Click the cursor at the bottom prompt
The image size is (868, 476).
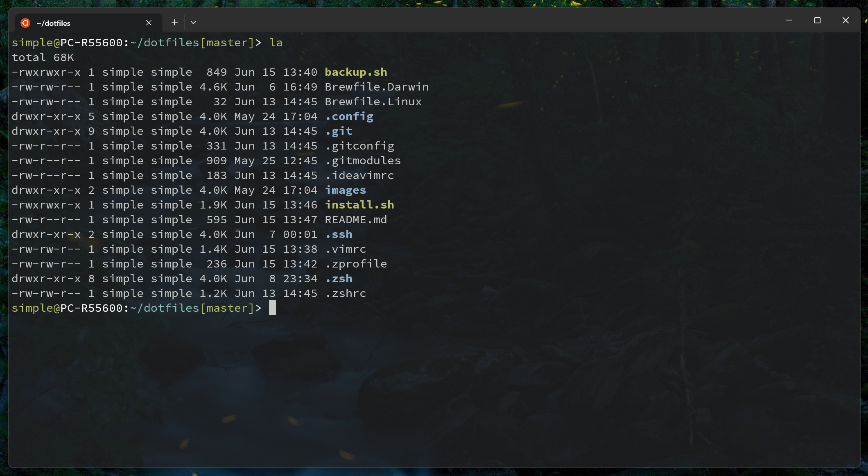pos(272,308)
